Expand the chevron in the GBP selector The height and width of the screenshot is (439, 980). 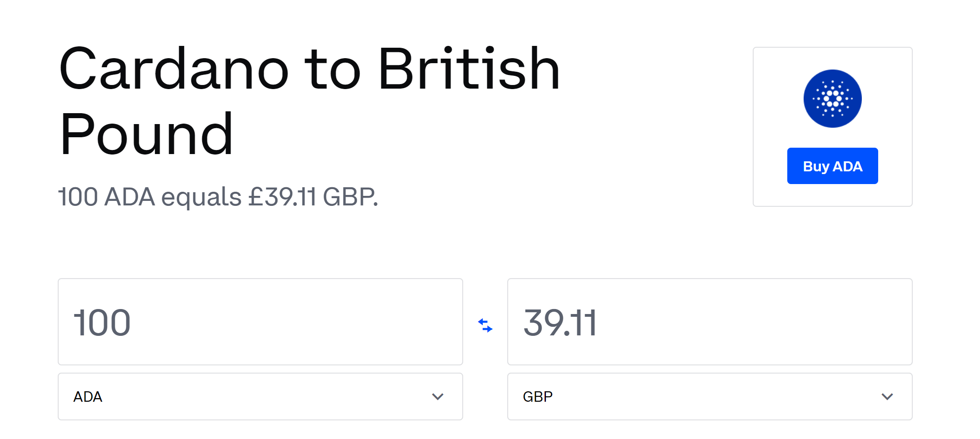pos(887,397)
